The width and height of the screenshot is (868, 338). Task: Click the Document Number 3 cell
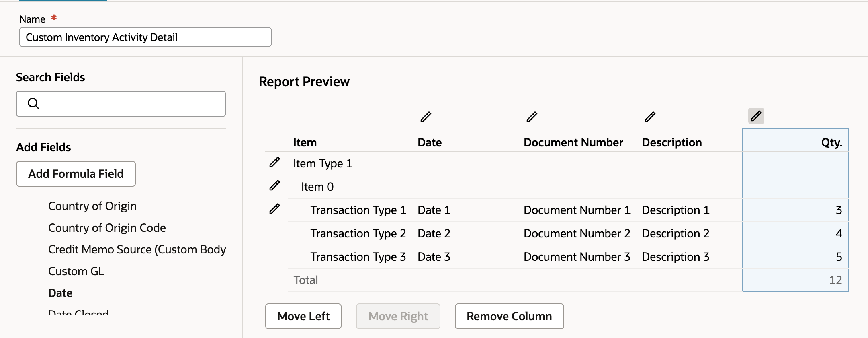point(577,257)
